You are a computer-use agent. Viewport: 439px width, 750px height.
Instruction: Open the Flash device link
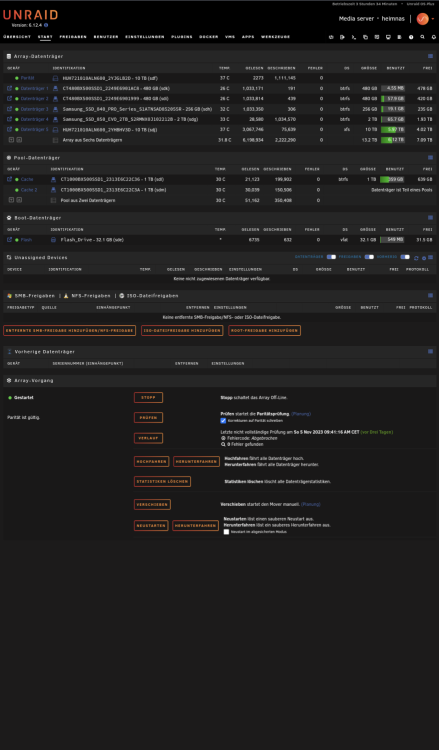click(26, 240)
